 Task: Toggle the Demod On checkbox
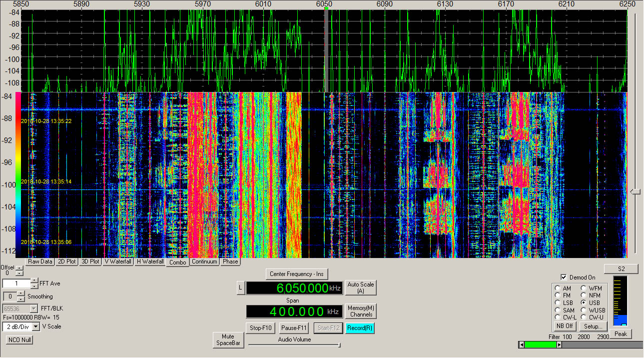[564, 277]
